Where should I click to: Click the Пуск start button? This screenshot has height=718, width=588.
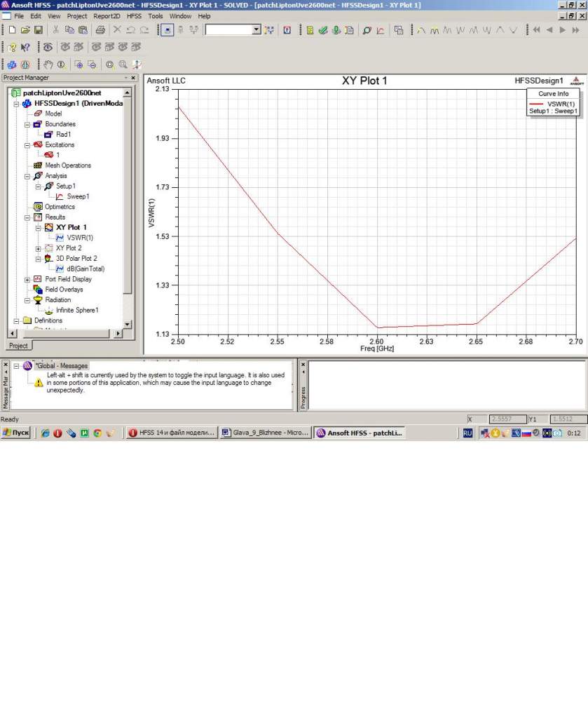[x=16, y=433]
